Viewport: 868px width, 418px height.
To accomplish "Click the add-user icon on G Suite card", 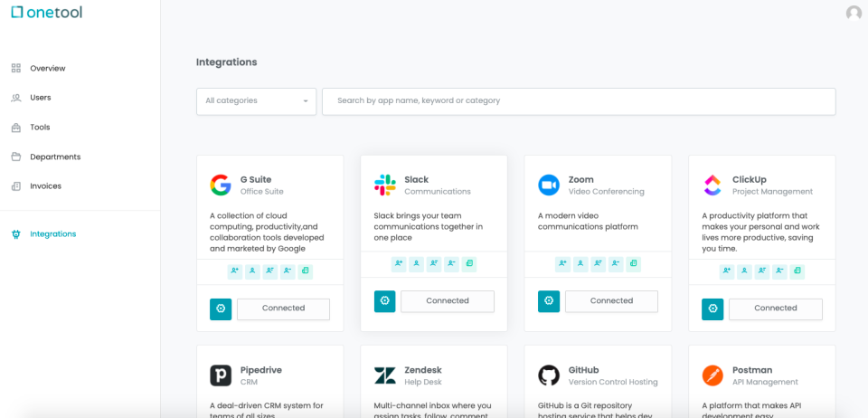I will click(235, 271).
